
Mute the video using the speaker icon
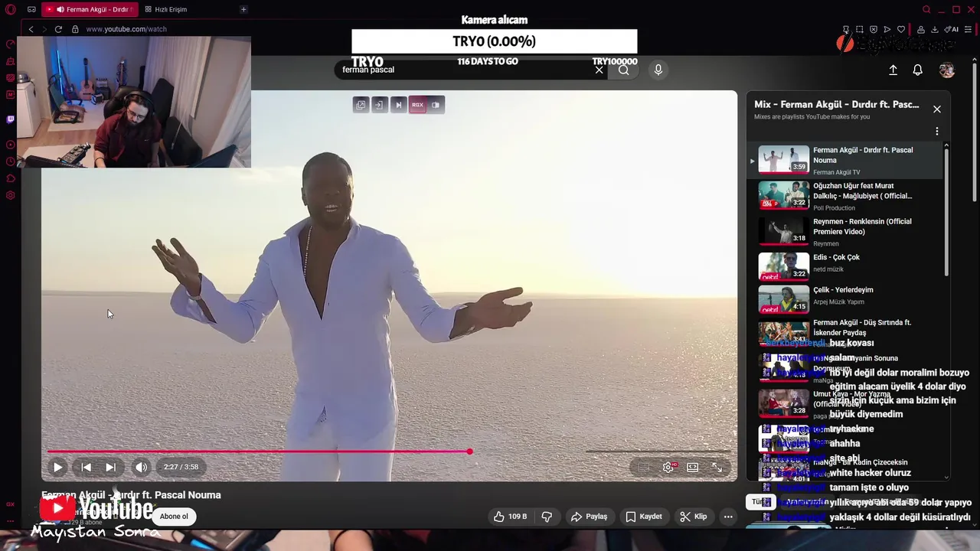click(x=141, y=467)
